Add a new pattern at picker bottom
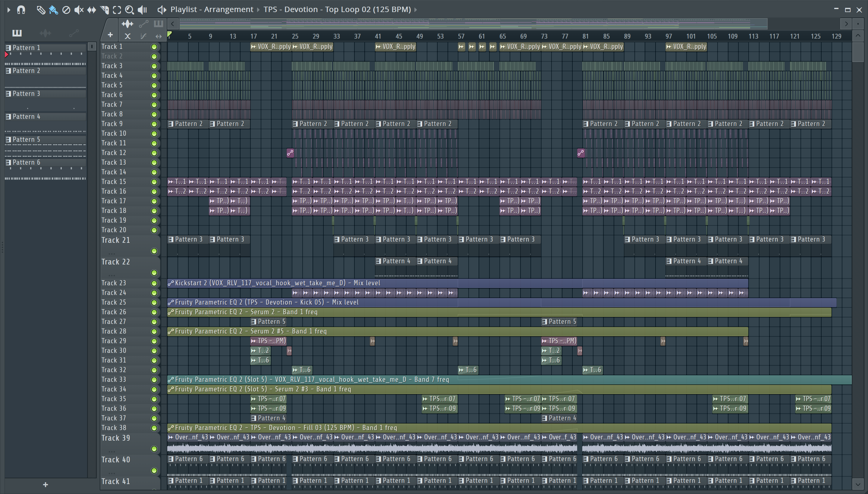This screenshot has width=868, height=494. click(x=46, y=485)
